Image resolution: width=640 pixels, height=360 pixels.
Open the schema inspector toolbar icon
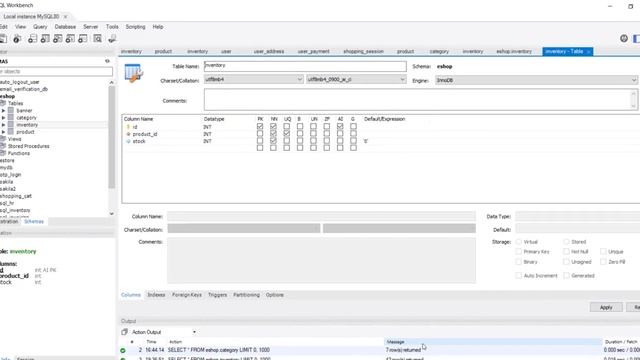[x=17, y=39]
